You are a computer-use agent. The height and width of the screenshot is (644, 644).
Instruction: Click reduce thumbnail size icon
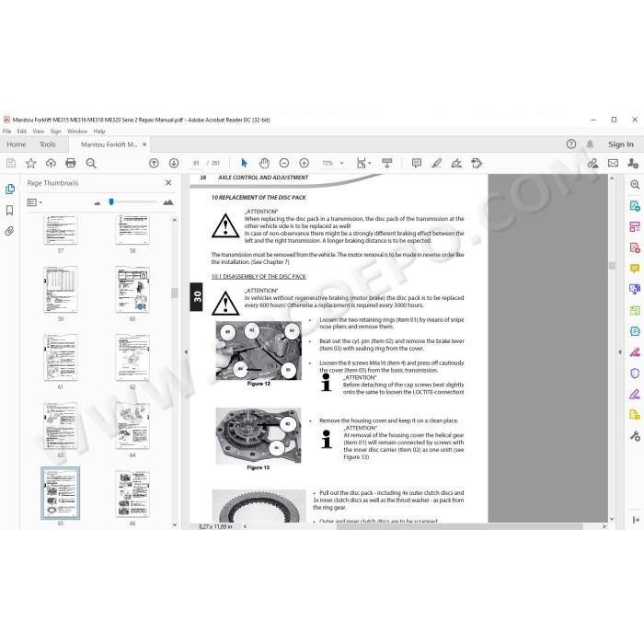[x=98, y=203]
